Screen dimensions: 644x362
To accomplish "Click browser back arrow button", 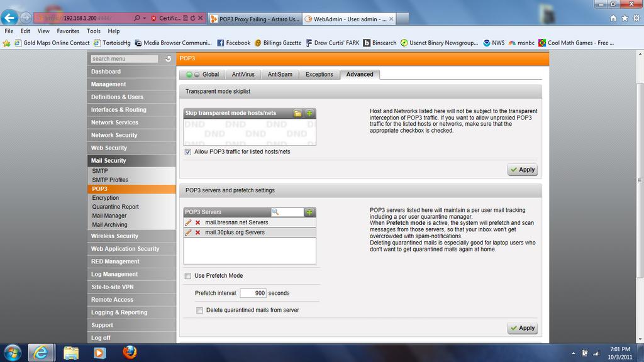I will click(x=10, y=18).
